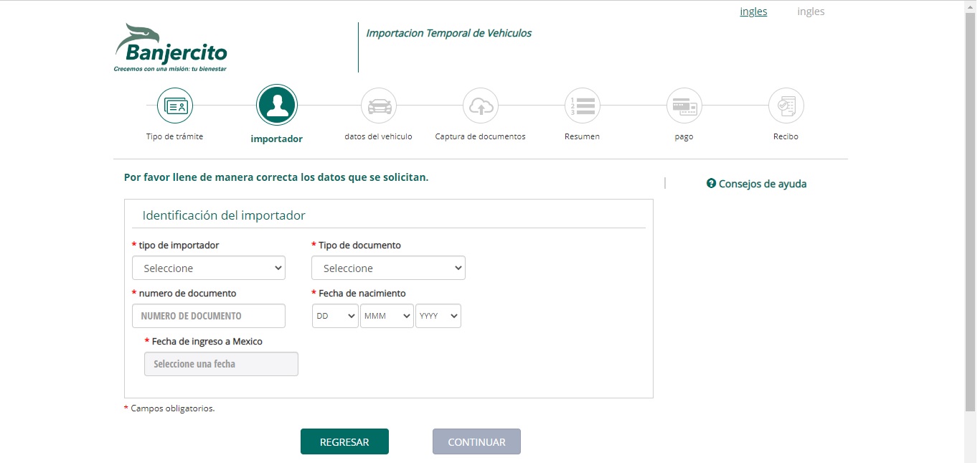Image resolution: width=980 pixels, height=463 pixels.
Task: Open the tipo de importador dropdown
Action: (x=208, y=267)
